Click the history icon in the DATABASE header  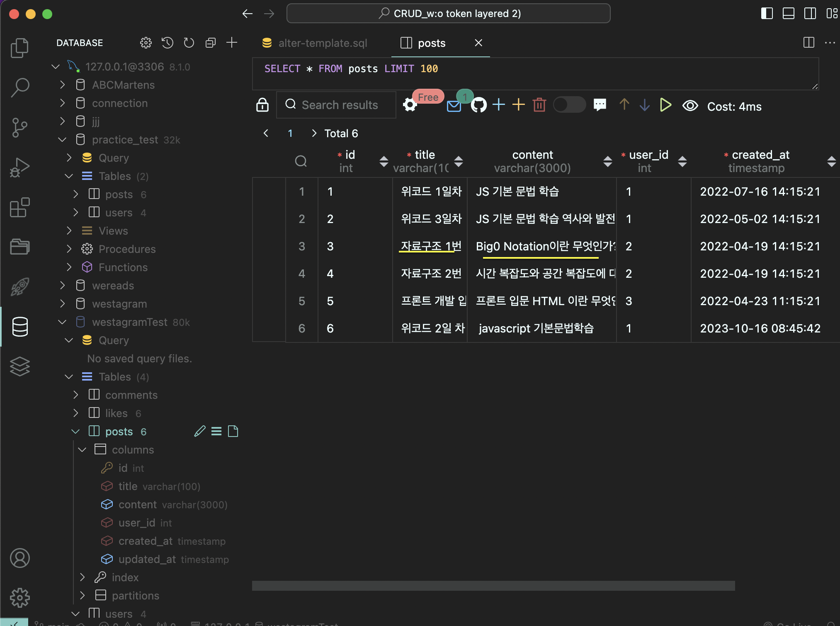click(168, 43)
